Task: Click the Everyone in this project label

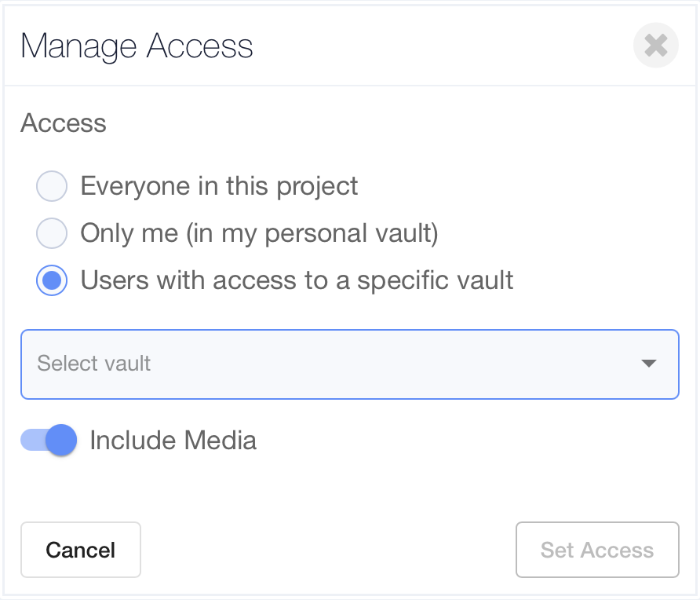Action: coord(219,186)
